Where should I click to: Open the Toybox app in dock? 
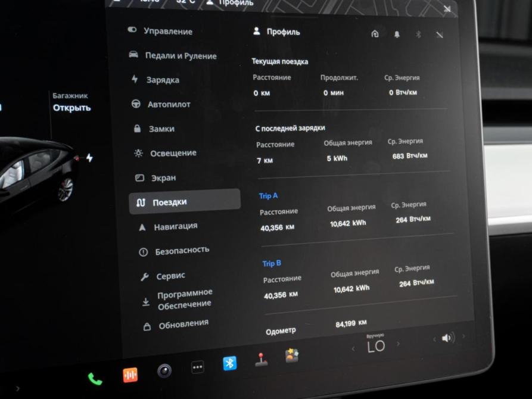[292, 356]
